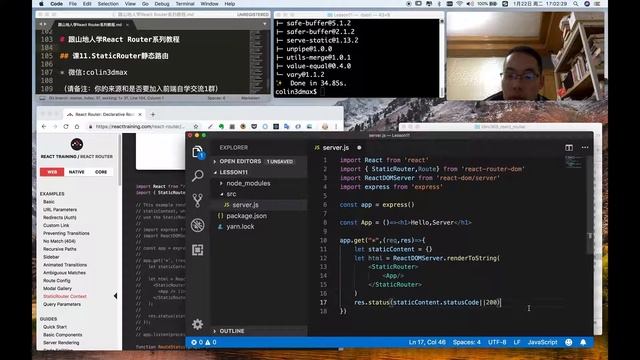This screenshot has height=360, width=640.
Task: Click the React Training logo
Action: pos(77,144)
